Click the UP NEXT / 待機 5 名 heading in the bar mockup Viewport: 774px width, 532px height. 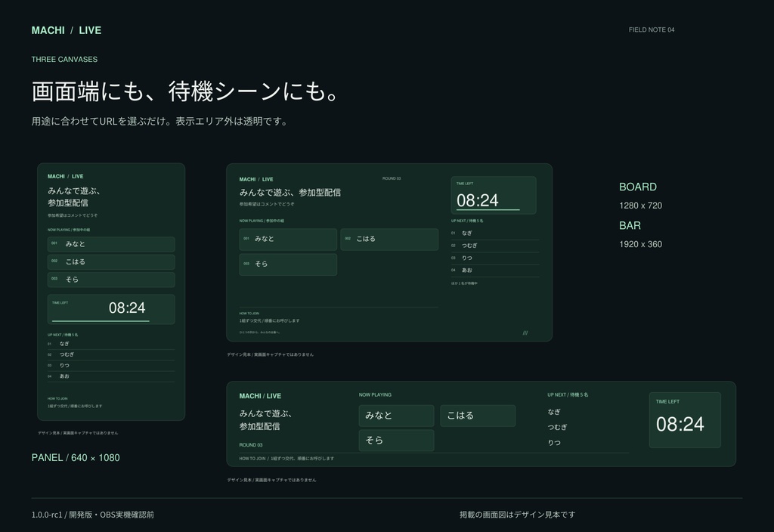click(x=568, y=394)
